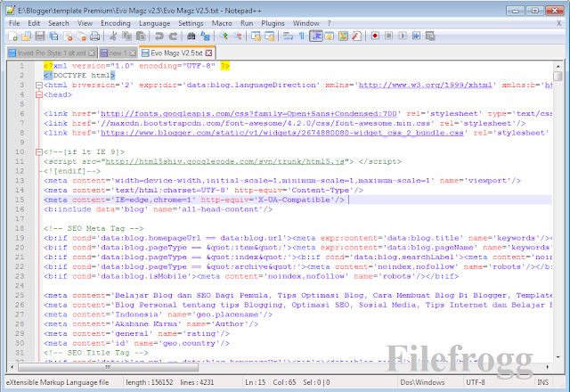The height and width of the screenshot is (392, 570).
Task: Close the new 1 tab
Action: (133, 53)
